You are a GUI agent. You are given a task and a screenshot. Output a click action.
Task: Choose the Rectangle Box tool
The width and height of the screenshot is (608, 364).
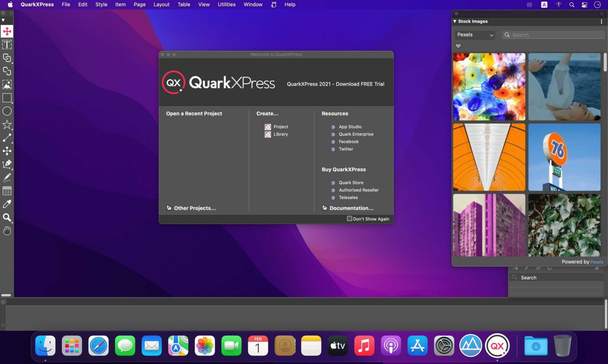coord(6,98)
